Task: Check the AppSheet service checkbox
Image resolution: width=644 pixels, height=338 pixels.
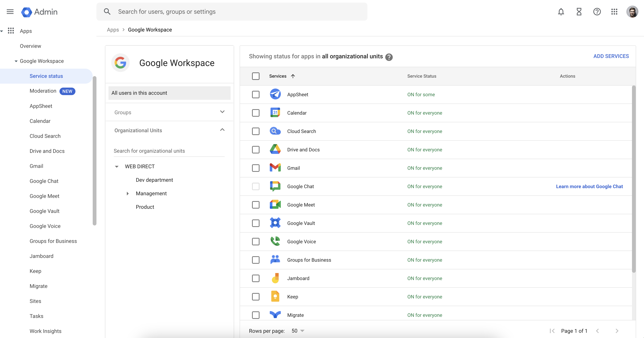Action: point(256,94)
